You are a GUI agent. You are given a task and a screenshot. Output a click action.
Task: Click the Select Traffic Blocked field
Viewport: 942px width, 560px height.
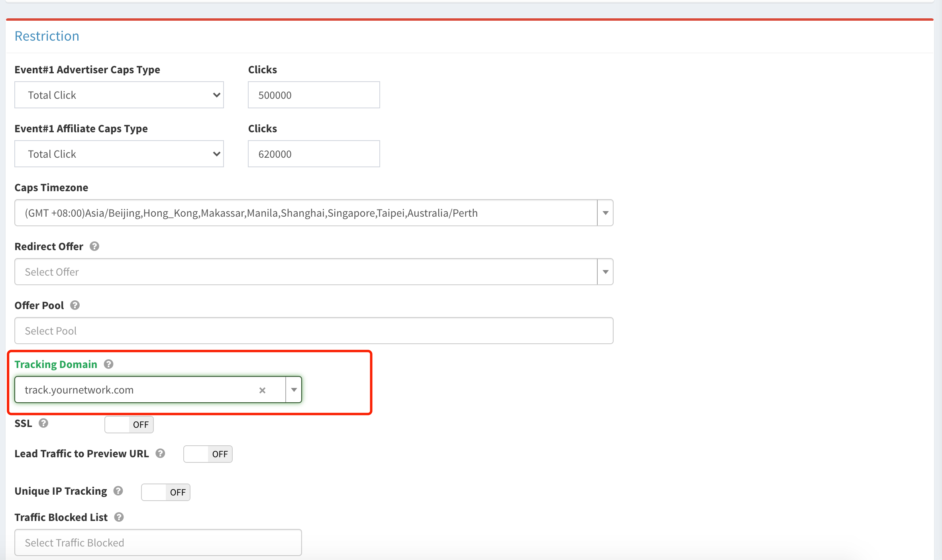[158, 542]
